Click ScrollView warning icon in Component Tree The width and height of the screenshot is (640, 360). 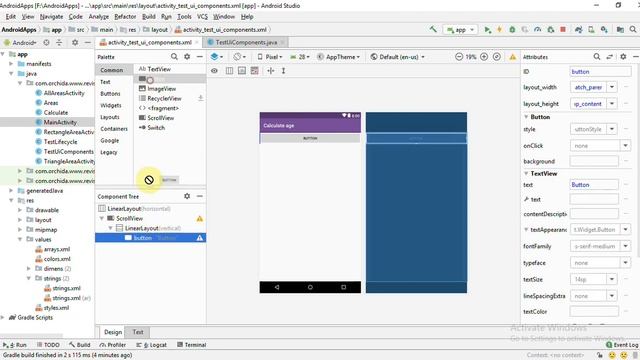200,219
